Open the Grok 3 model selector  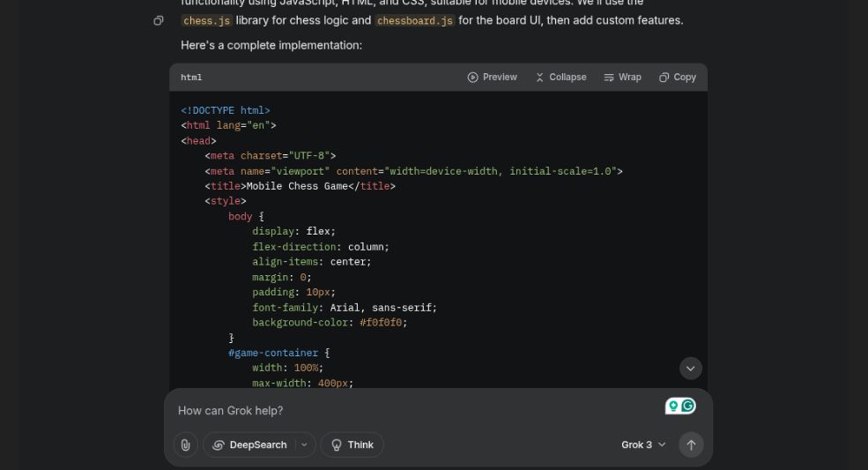(643, 444)
